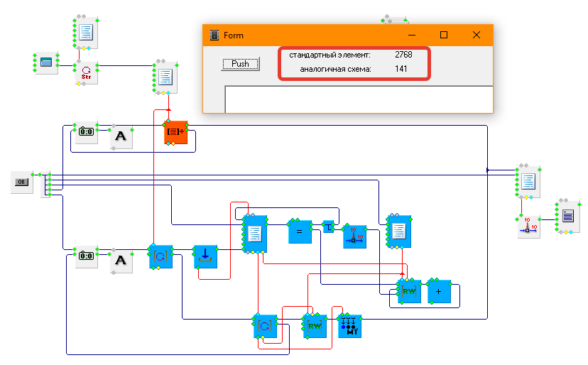Image resolution: width=588 pixels, height=365 pixels.
Task: Click the 0:0 counter node near orange node
Action: pyautogui.click(x=86, y=132)
